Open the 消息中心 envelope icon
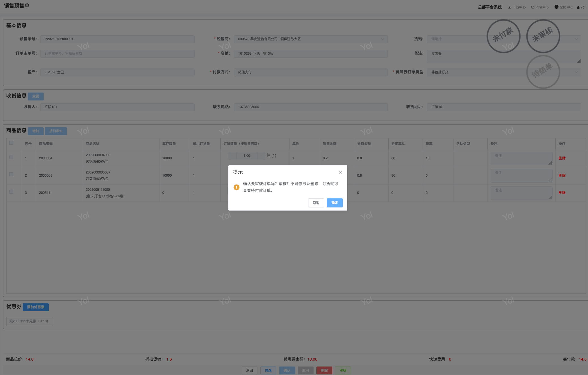 pyautogui.click(x=533, y=7)
